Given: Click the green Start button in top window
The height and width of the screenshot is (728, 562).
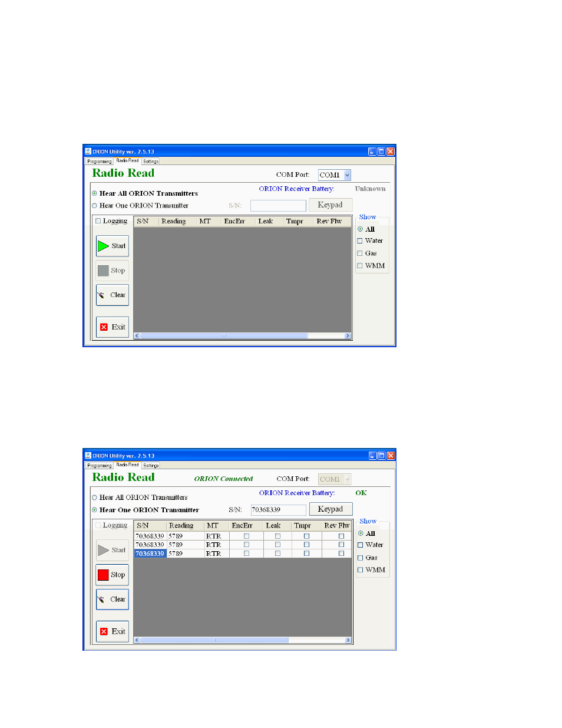Looking at the screenshot, I should pos(113,246).
